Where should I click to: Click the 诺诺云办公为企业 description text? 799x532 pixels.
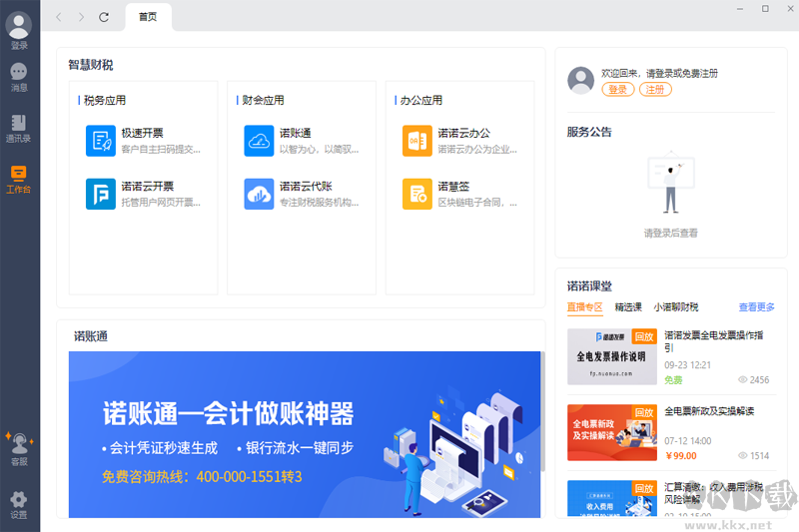click(477, 149)
